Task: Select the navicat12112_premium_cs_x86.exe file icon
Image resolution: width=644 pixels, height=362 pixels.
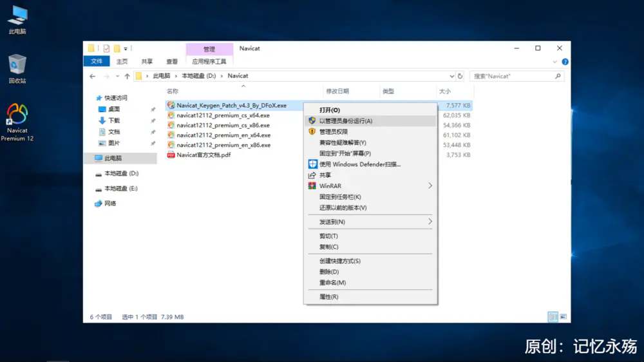Action: pos(171,126)
